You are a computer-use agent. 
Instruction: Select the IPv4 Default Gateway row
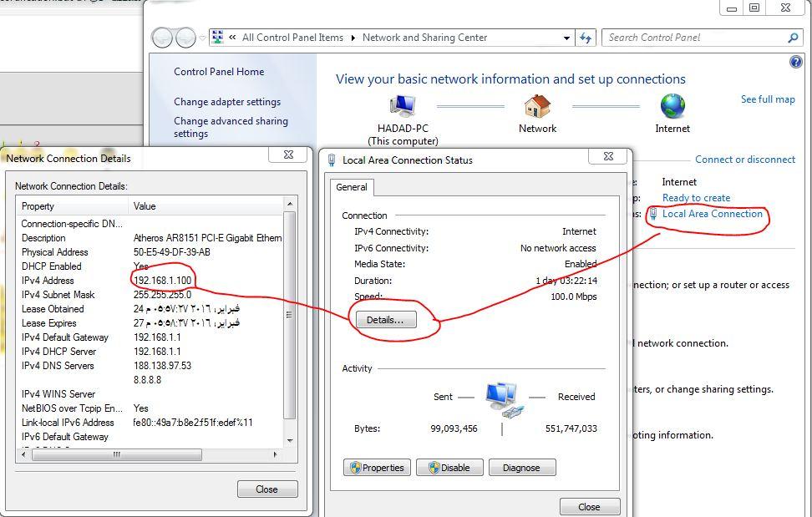[150, 337]
